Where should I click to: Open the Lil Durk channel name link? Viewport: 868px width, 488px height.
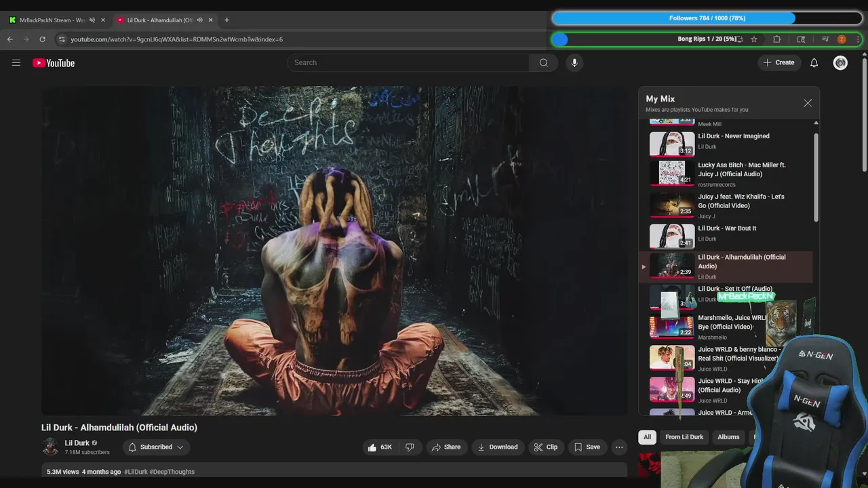[77, 443]
